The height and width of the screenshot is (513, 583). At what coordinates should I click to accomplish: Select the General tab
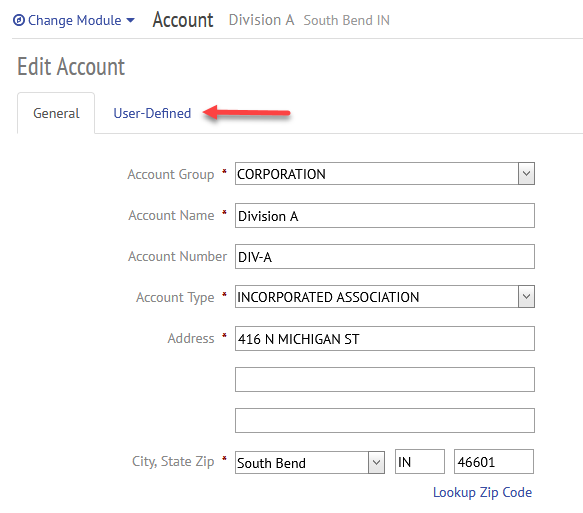(x=56, y=113)
